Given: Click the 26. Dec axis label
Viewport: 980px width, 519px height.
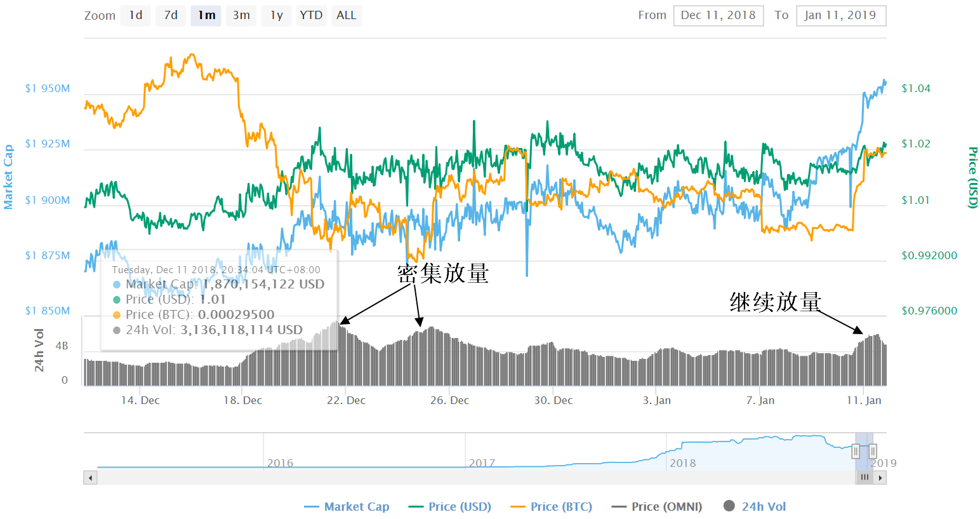Looking at the screenshot, I should click(449, 400).
